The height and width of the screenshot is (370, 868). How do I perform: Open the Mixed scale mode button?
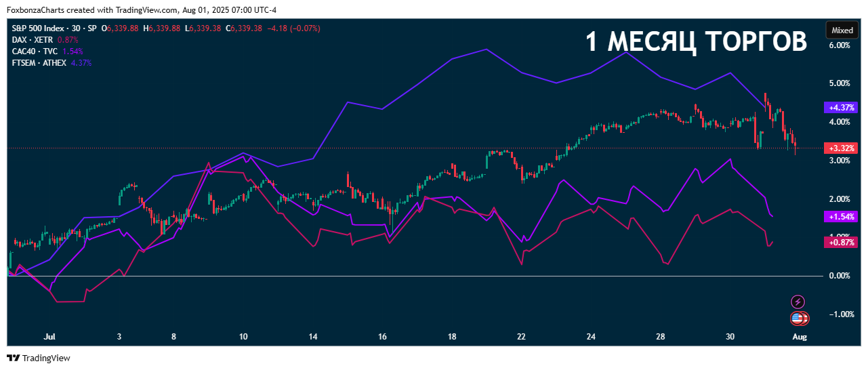pos(842,30)
